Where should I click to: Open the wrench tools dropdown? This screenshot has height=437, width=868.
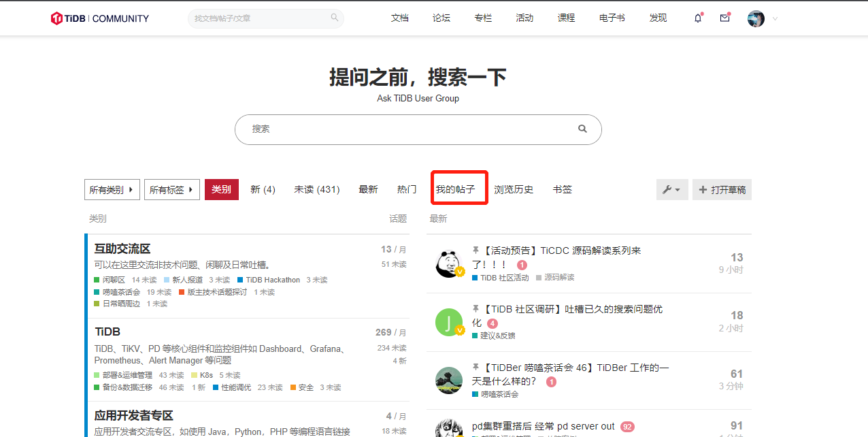pyautogui.click(x=672, y=190)
